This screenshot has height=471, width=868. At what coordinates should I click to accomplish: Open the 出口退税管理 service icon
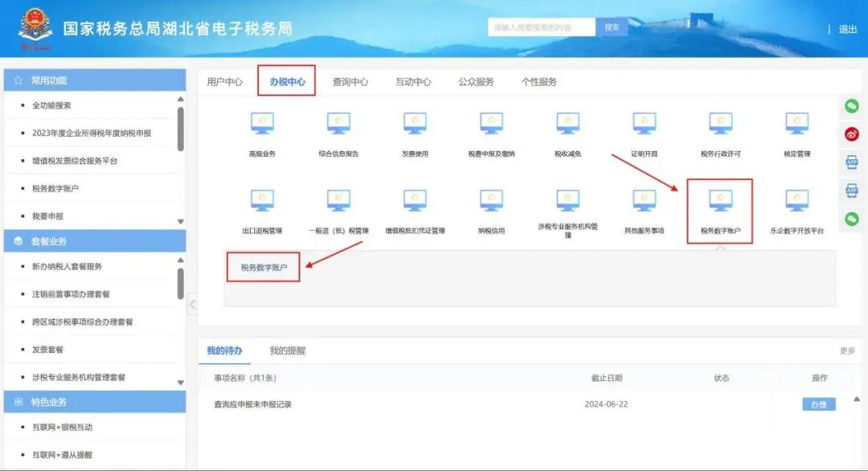point(261,201)
